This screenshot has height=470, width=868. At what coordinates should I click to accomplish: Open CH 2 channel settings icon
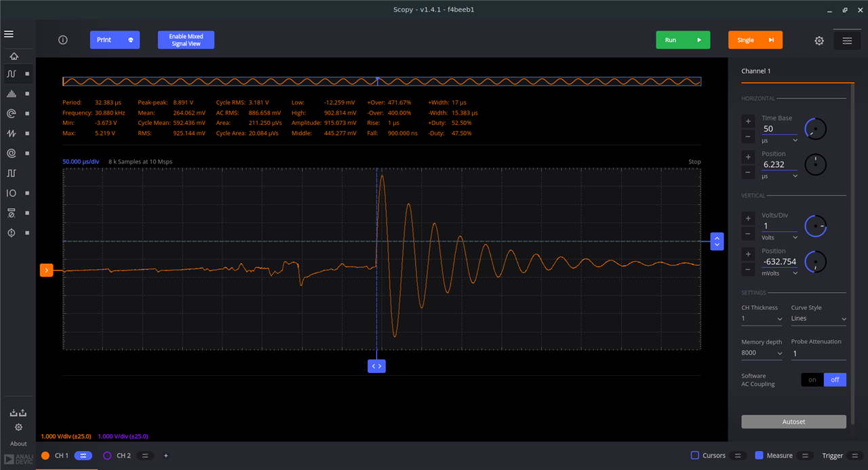point(146,456)
